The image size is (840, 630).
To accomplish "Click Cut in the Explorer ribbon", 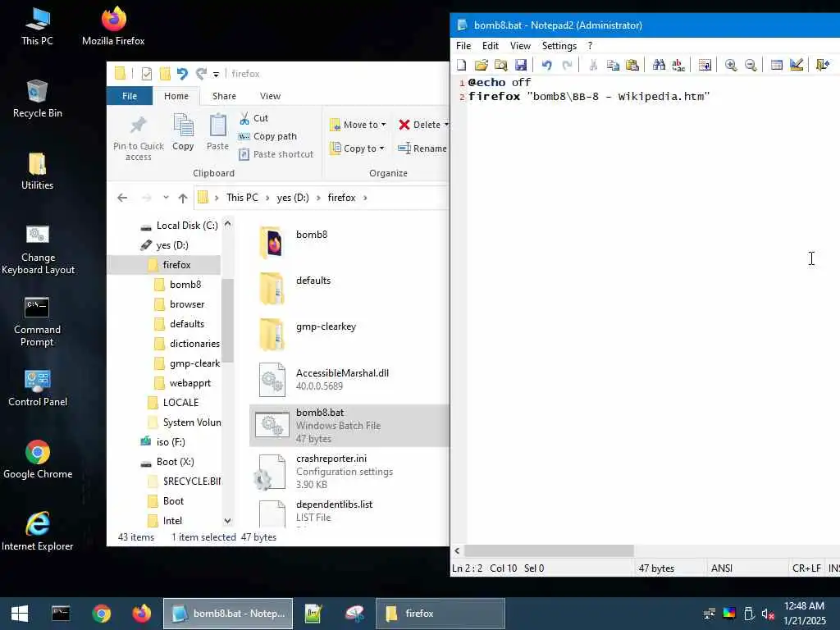I will [253, 118].
